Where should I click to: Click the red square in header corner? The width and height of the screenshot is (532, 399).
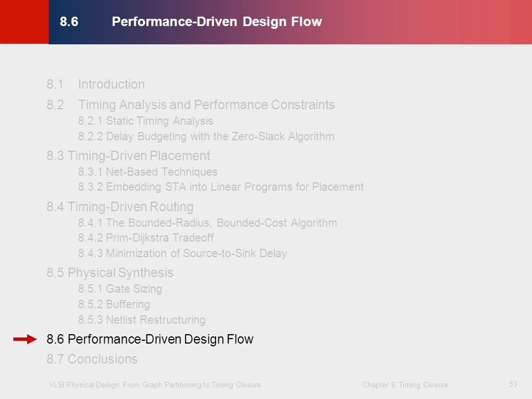pos(24,22)
